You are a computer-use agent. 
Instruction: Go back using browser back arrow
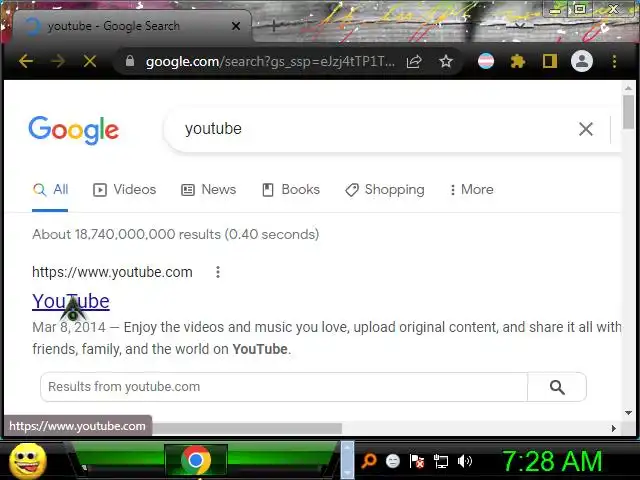(x=26, y=62)
